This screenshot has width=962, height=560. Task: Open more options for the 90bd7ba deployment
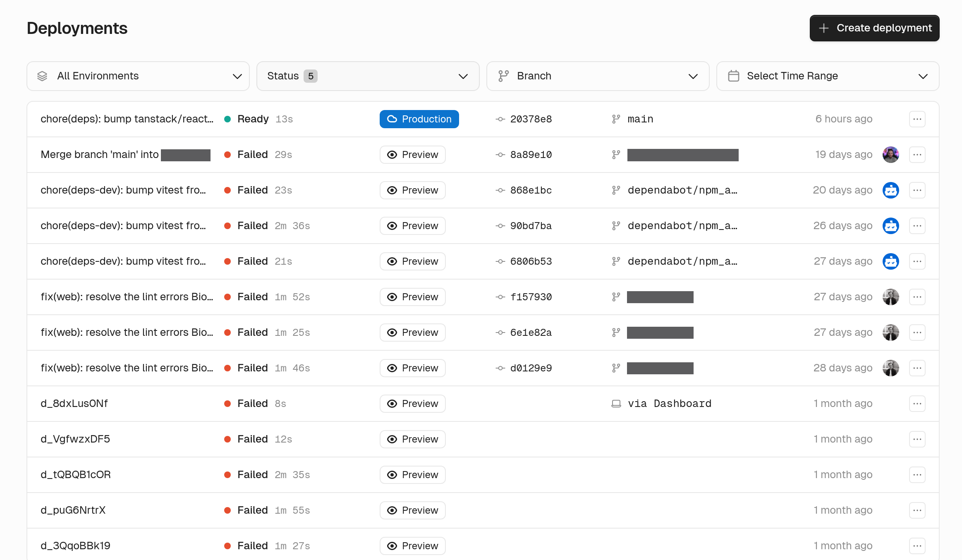(917, 226)
